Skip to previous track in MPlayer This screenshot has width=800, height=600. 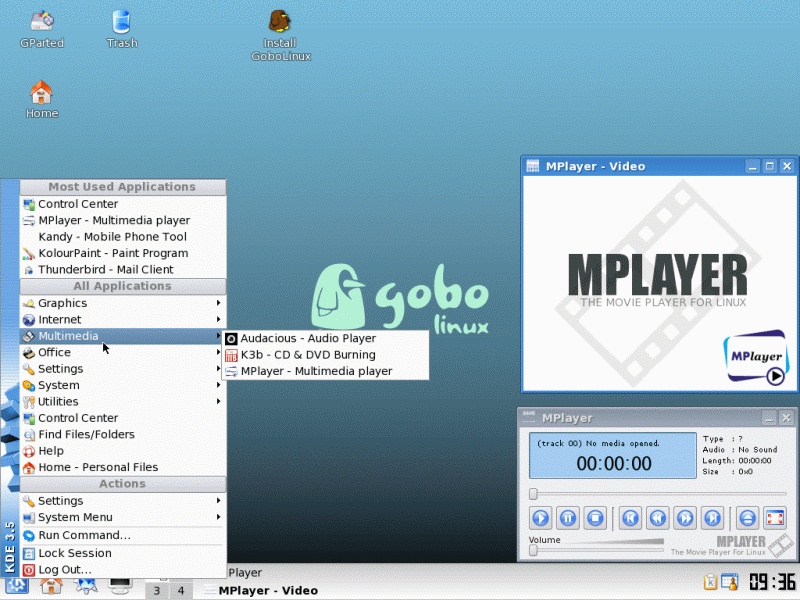(x=630, y=518)
